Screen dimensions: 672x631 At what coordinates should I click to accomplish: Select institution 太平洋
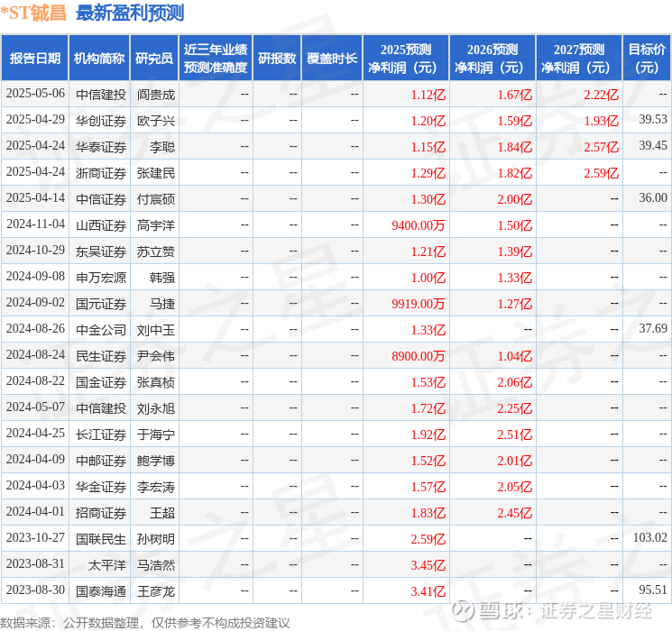(x=106, y=565)
